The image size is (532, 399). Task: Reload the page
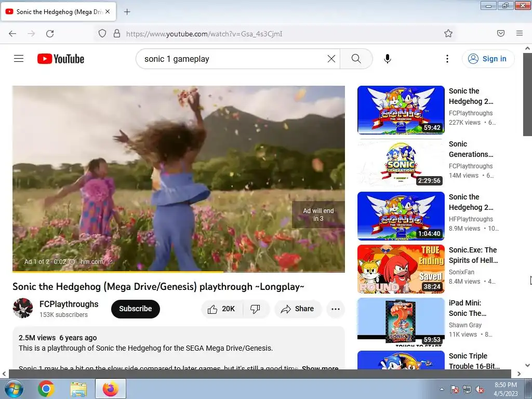[x=50, y=34]
